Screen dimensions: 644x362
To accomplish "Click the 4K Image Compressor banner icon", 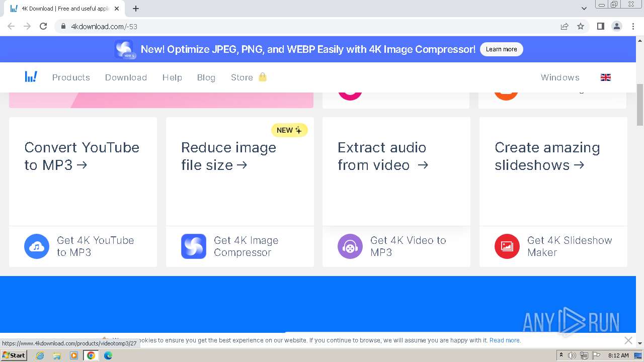I will pos(124,49).
